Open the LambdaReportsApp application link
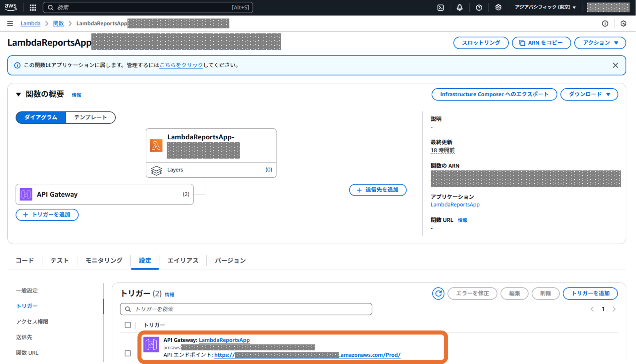 (x=455, y=205)
